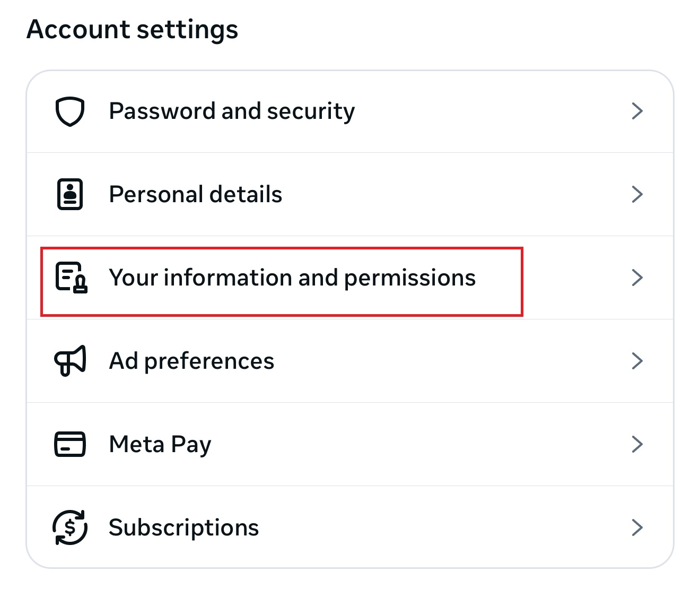Screen dimensions: 700x597
Task: Select the Personal details label
Action: tap(195, 194)
